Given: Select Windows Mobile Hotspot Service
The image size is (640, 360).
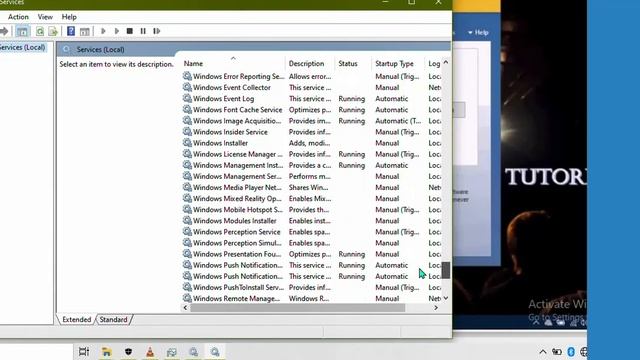Looking at the screenshot, I should pos(311,209).
